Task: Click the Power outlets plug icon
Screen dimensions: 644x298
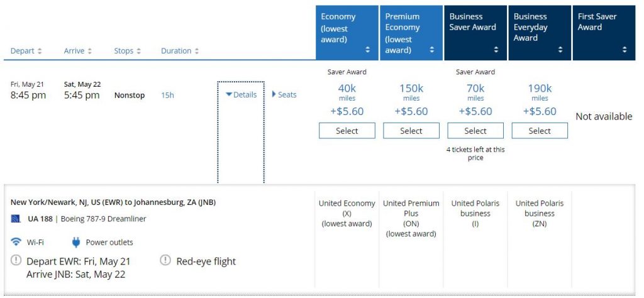Action: point(76,242)
